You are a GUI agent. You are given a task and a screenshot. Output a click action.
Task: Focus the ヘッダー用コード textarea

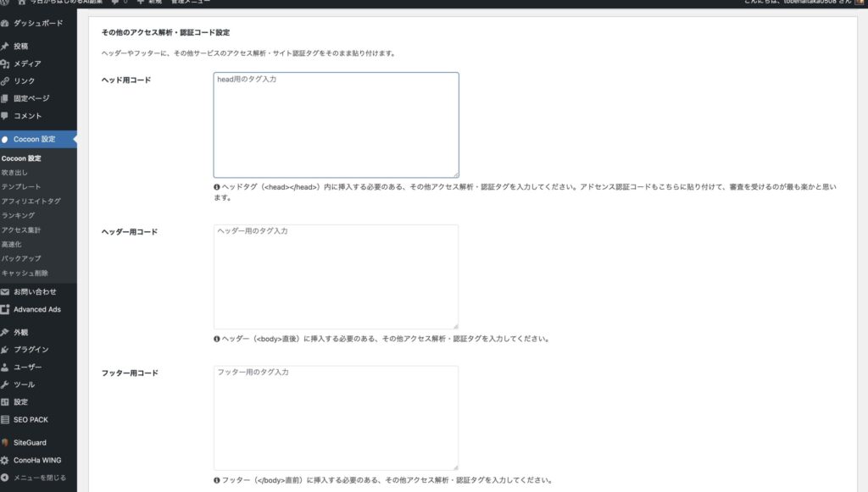(336, 277)
